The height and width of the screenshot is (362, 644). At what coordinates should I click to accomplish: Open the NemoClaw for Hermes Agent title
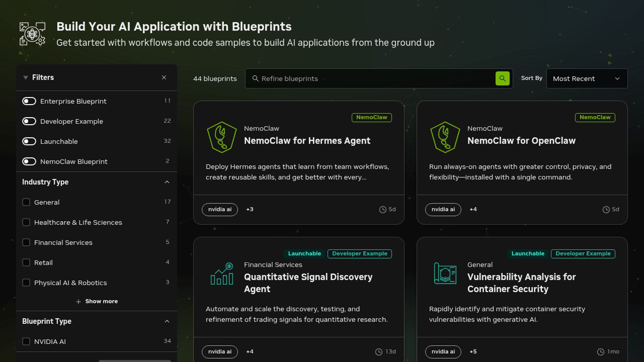tap(307, 141)
